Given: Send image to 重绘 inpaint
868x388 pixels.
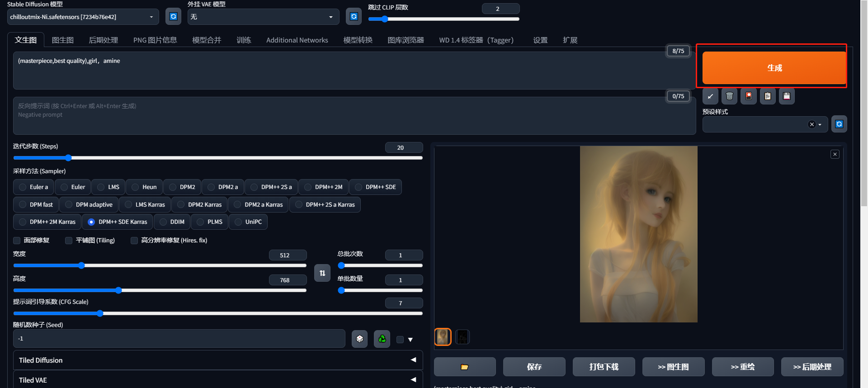Looking at the screenshot, I should [x=743, y=367].
